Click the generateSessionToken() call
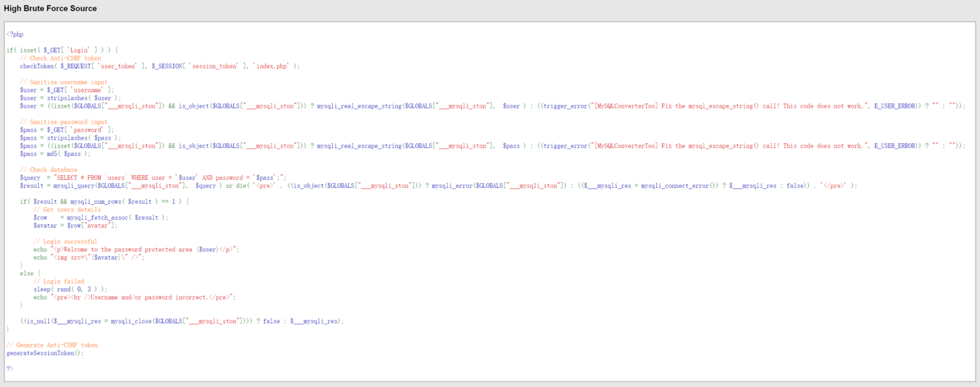 45,353
